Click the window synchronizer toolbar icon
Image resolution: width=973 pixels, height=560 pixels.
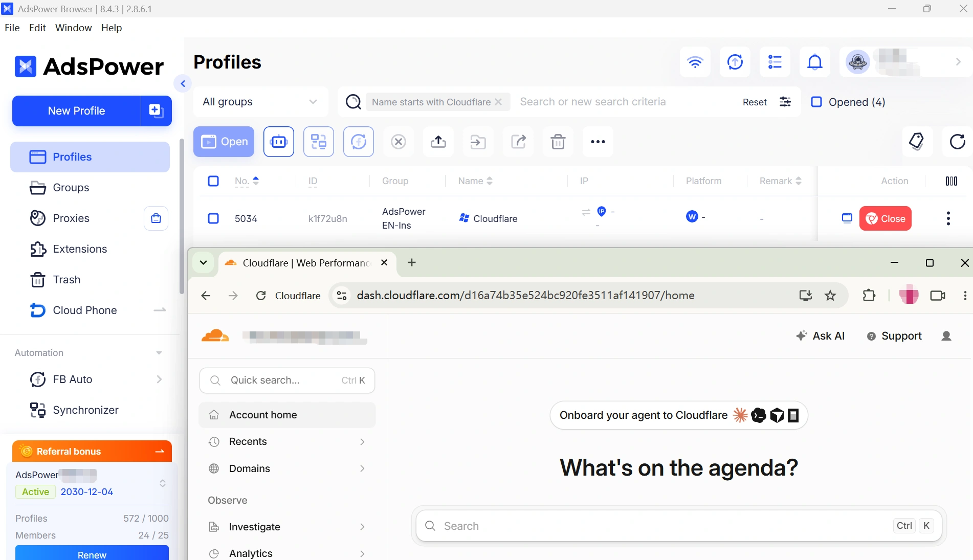click(319, 142)
